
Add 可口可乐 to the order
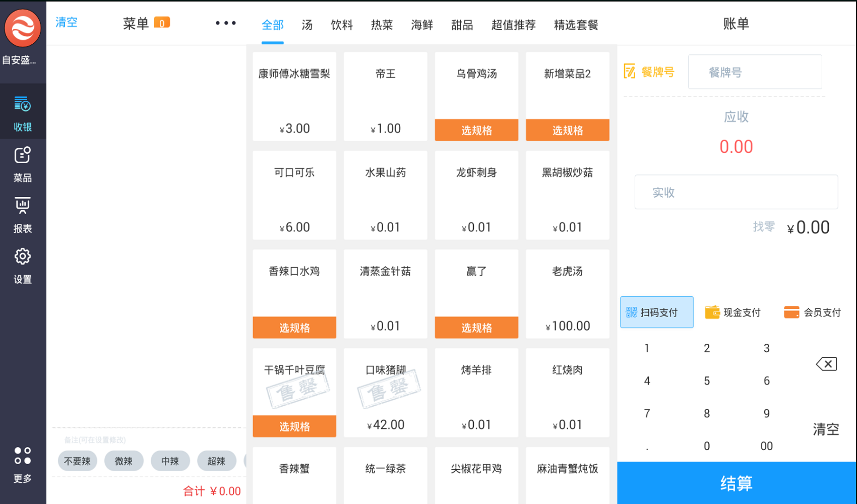click(294, 195)
